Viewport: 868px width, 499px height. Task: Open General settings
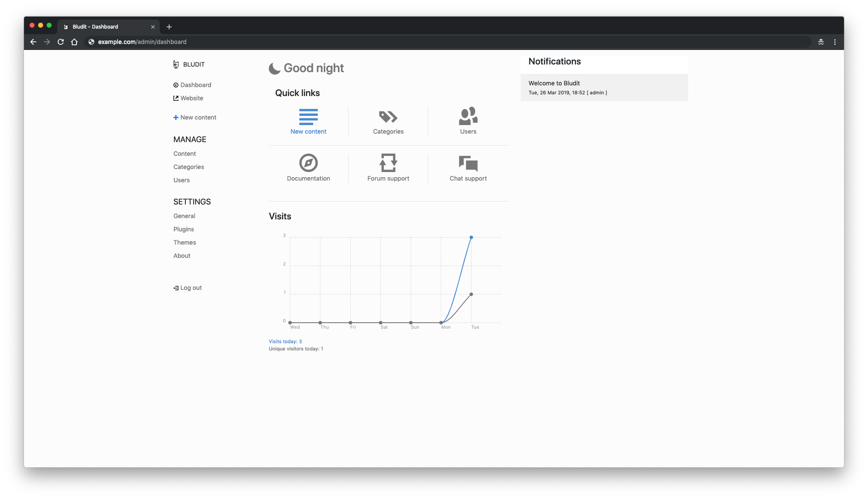coord(184,216)
